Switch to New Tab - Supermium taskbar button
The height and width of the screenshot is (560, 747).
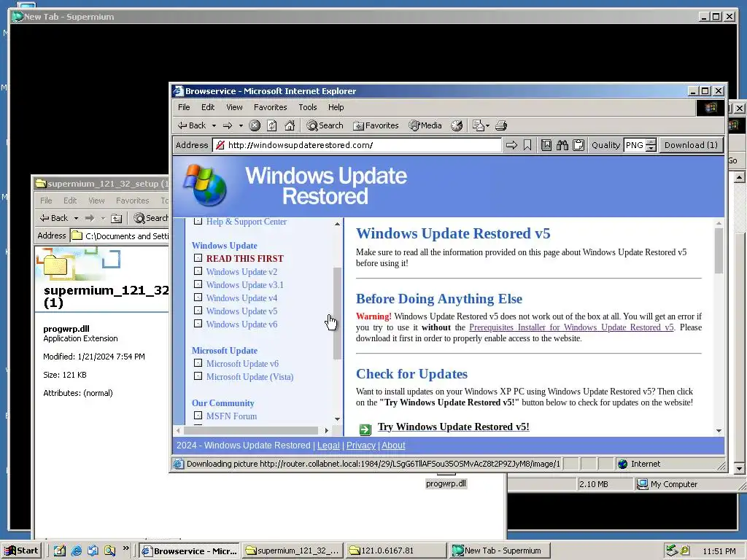pyautogui.click(x=499, y=551)
